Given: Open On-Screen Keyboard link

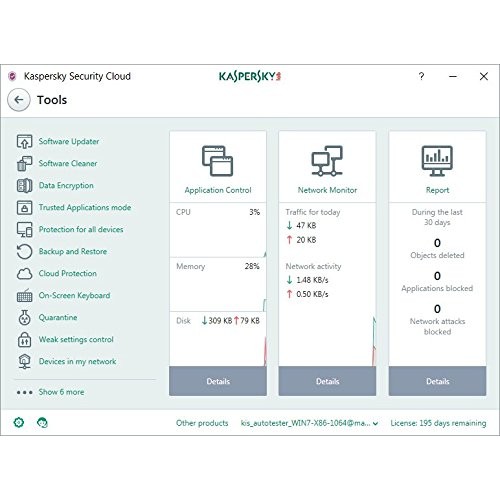Looking at the screenshot, I should [x=74, y=295].
